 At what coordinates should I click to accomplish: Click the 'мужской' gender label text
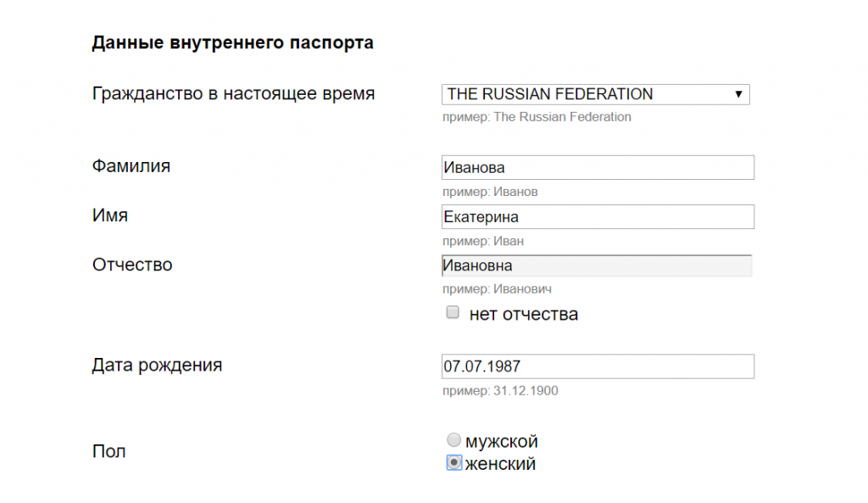502,442
